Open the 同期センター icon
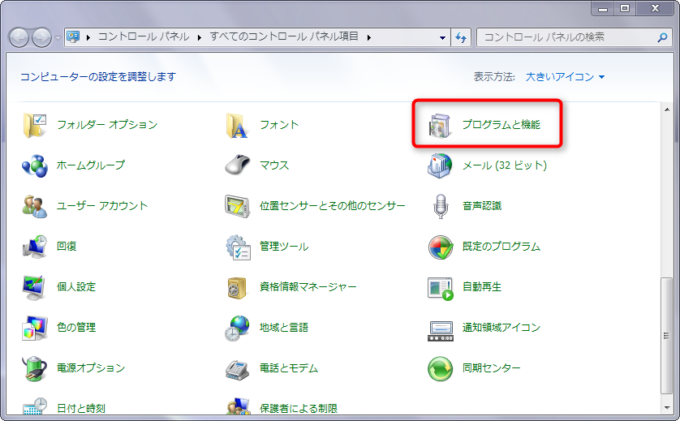The height and width of the screenshot is (421, 680). pos(441,368)
